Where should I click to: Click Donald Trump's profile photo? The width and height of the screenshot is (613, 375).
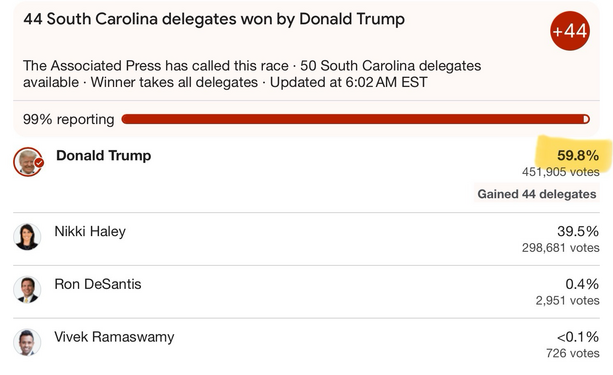click(27, 161)
